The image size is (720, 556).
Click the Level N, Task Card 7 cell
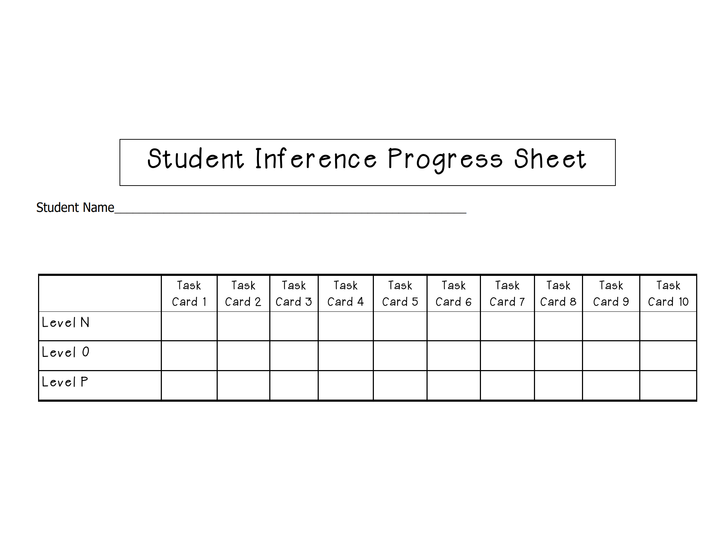[507, 325]
